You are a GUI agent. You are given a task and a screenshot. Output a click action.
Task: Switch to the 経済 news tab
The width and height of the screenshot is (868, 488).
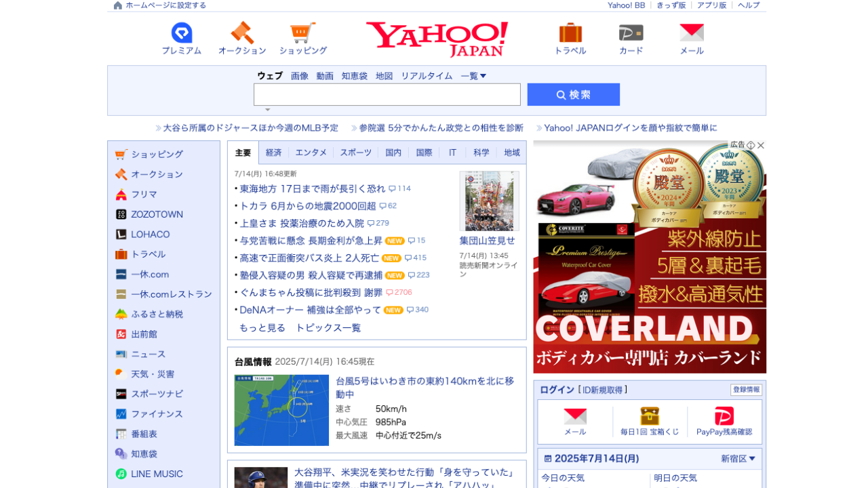pos(274,152)
